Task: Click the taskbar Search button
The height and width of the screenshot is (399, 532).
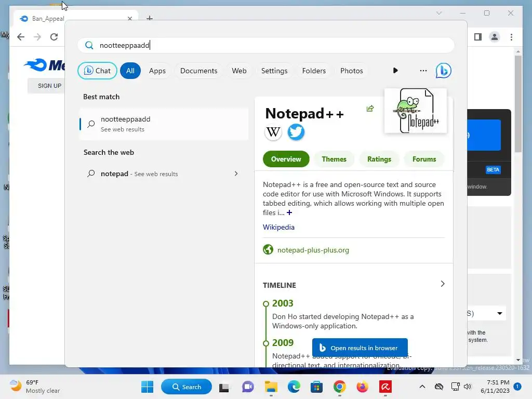Action: coord(187,387)
